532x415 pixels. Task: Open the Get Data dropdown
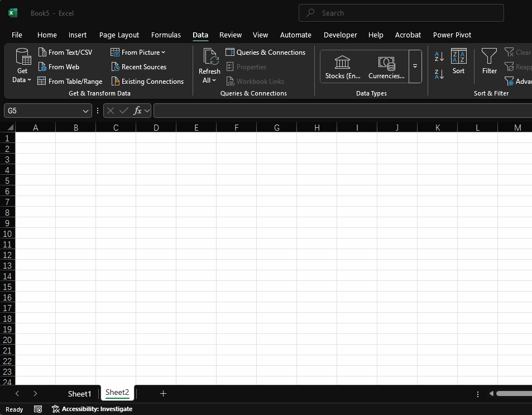pyautogui.click(x=22, y=65)
